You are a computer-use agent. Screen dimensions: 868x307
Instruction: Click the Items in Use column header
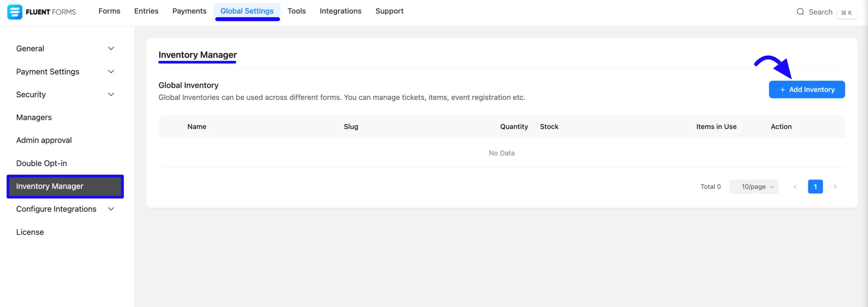[716, 126]
